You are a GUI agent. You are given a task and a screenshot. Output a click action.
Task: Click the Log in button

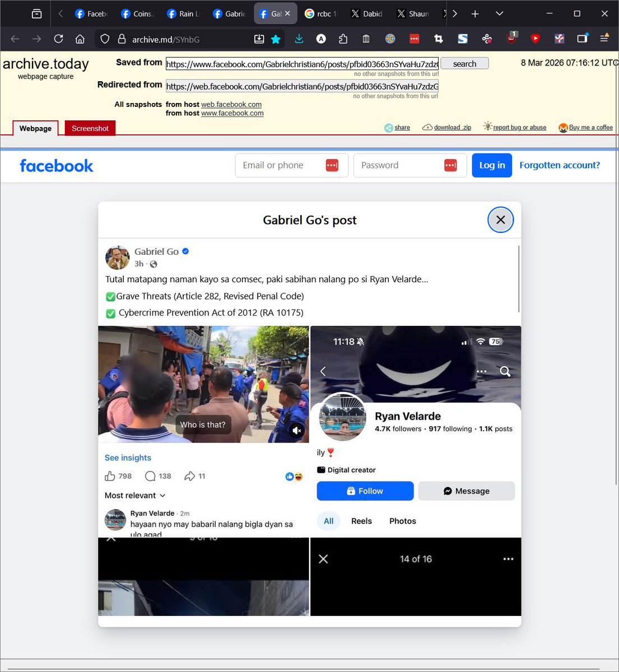tap(492, 165)
